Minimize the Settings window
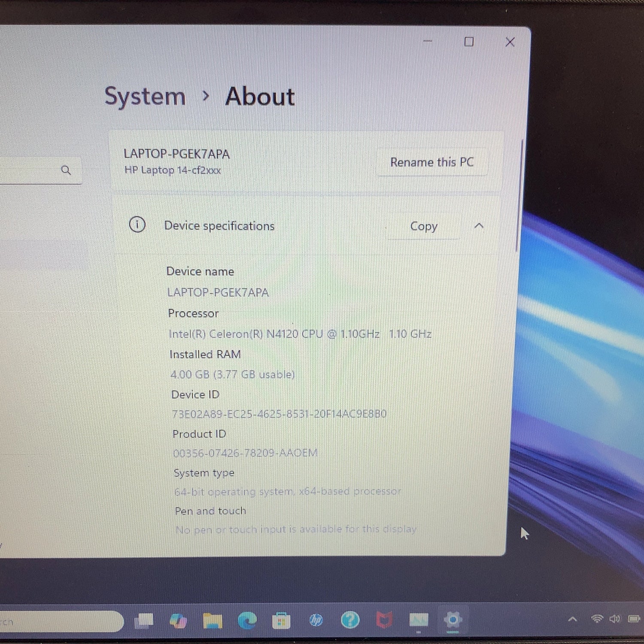This screenshot has width=644, height=644. (428, 41)
